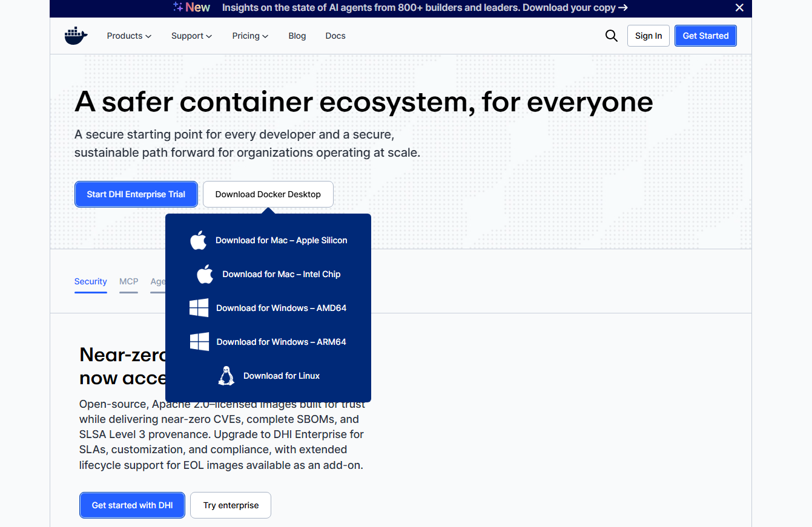Switch to the MCP tab

128,282
